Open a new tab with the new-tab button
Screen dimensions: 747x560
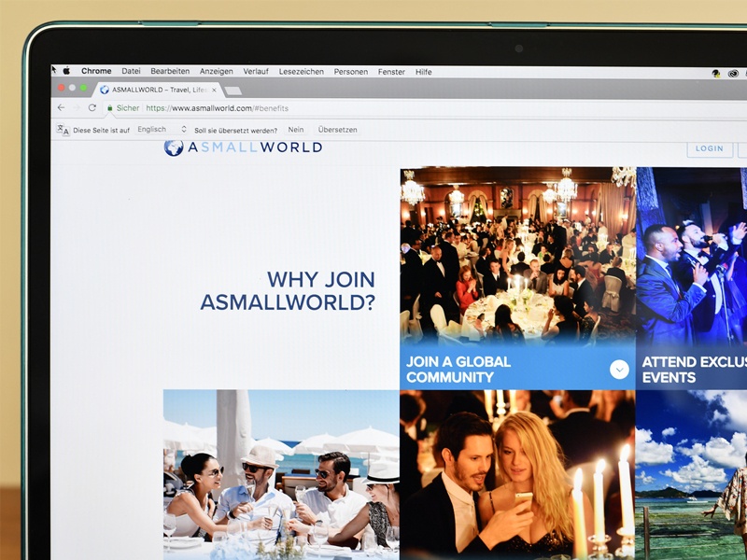click(x=233, y=91)
